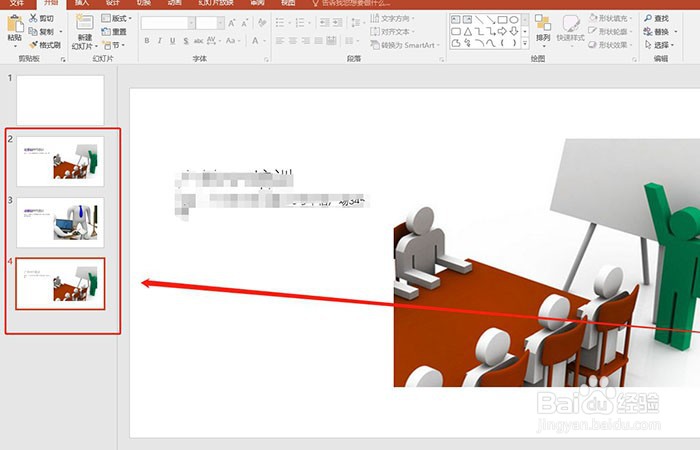Toggle Strikethrough (abc) formatting

coord(198,41)
